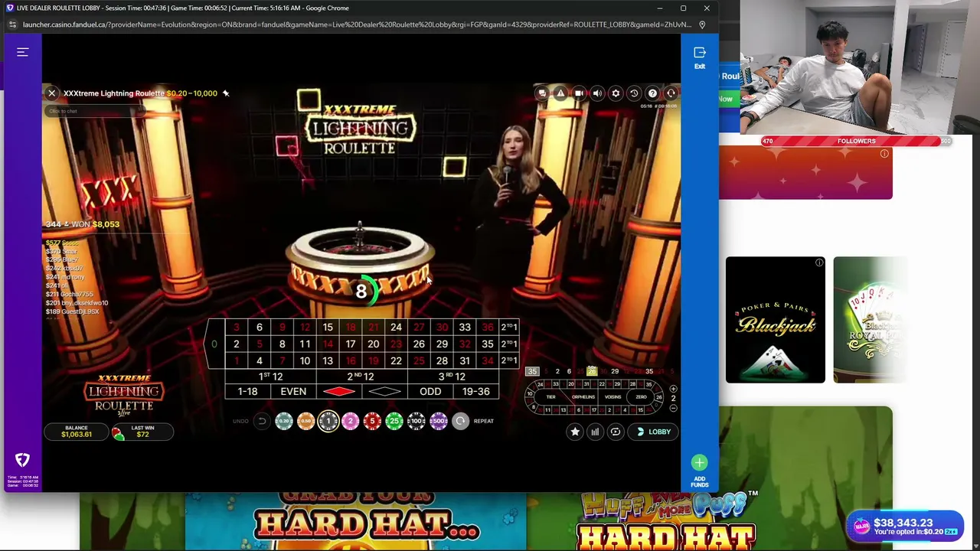Bet on red with the red diamond
The width and height of the screenshot is (980, 551).
click(x=339, y=391)
